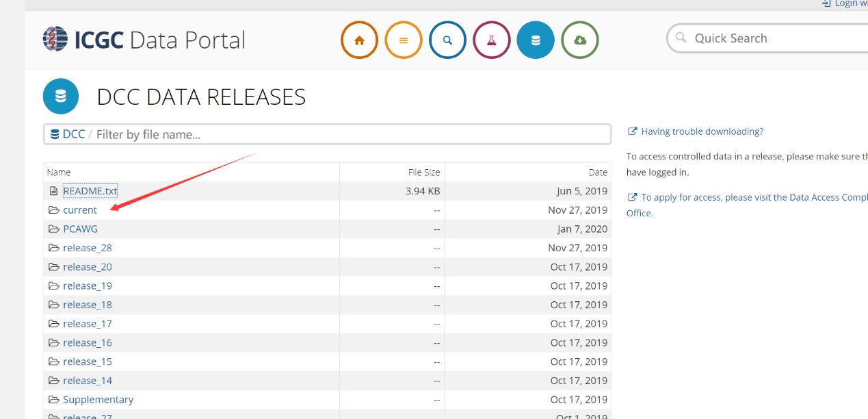Click the ICGC Data Portal logo
The image size is (868, 419).
144,40
